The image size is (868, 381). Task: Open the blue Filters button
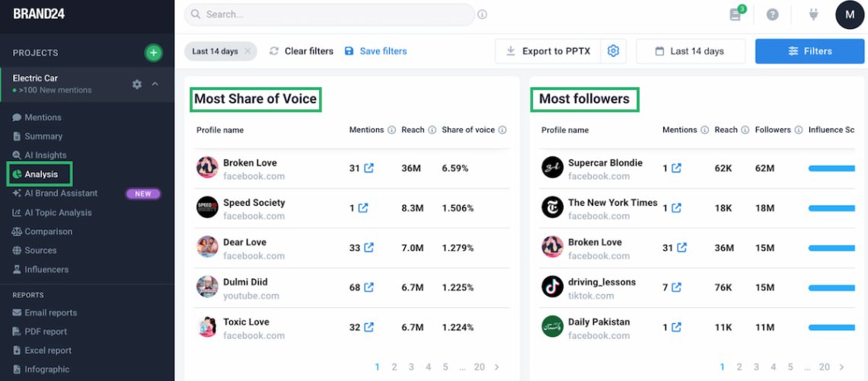click(809, 51)
